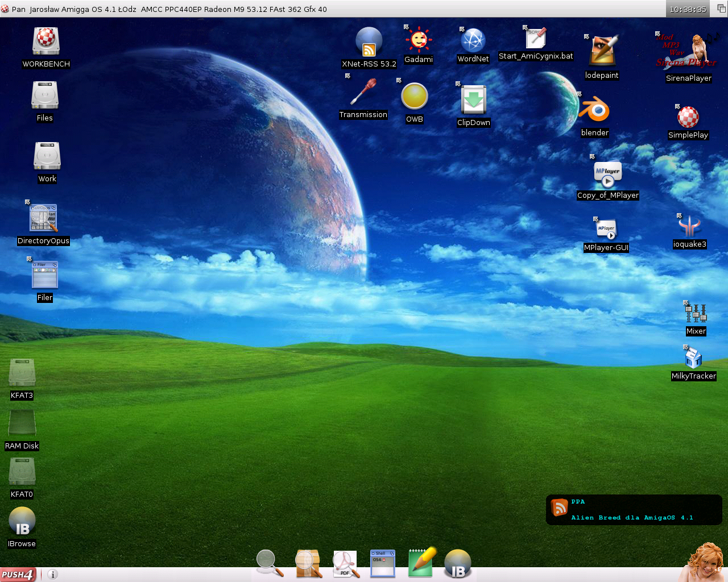Select the Work drive icon

pyautogui.click(x=47, y=156)
